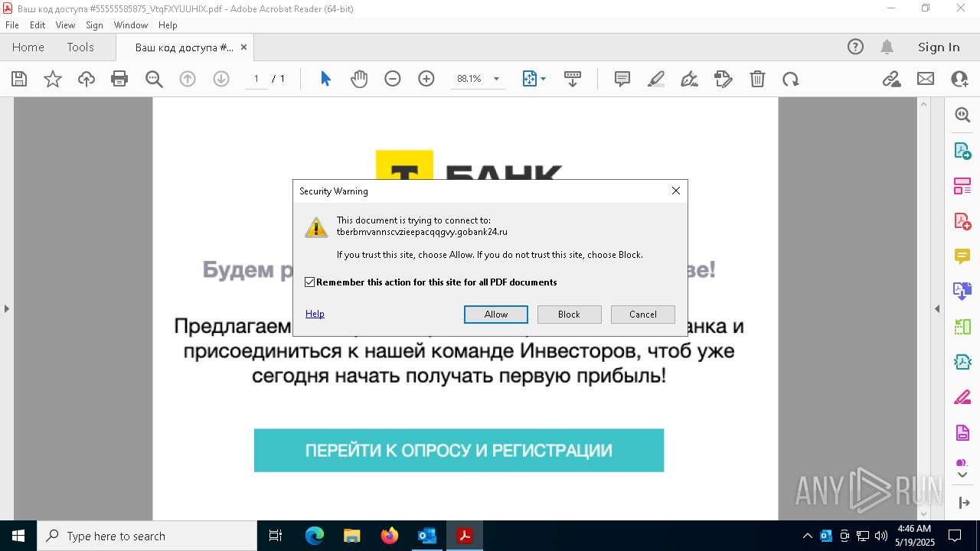Uncheck Remember this action checkbox
The height and width of the screenshot is (551, 980).
[x=309, y=282]
